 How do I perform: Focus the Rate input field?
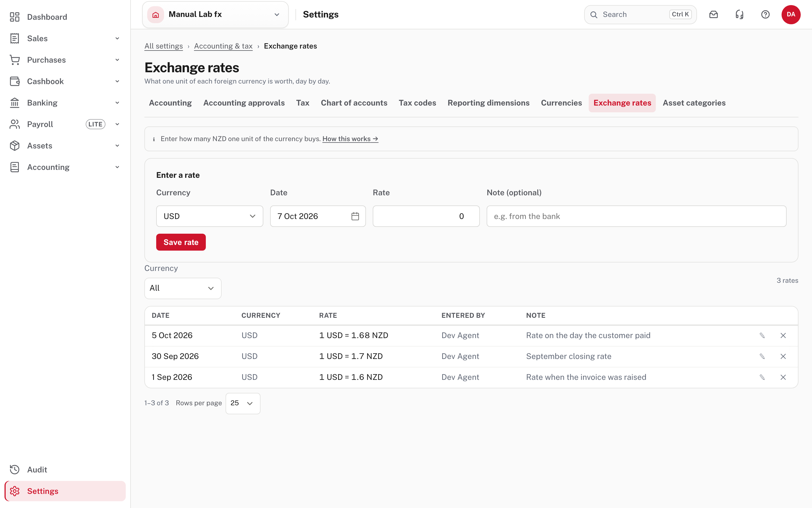426,216
